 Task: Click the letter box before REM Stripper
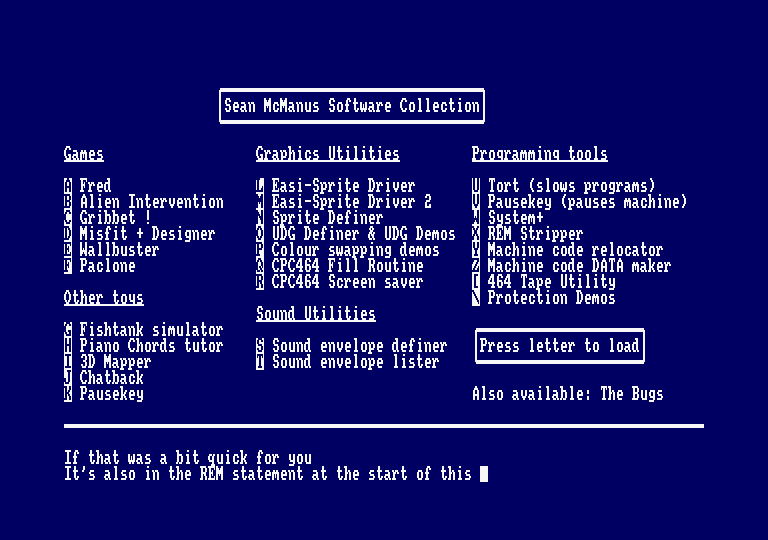(x=476, y=234)
